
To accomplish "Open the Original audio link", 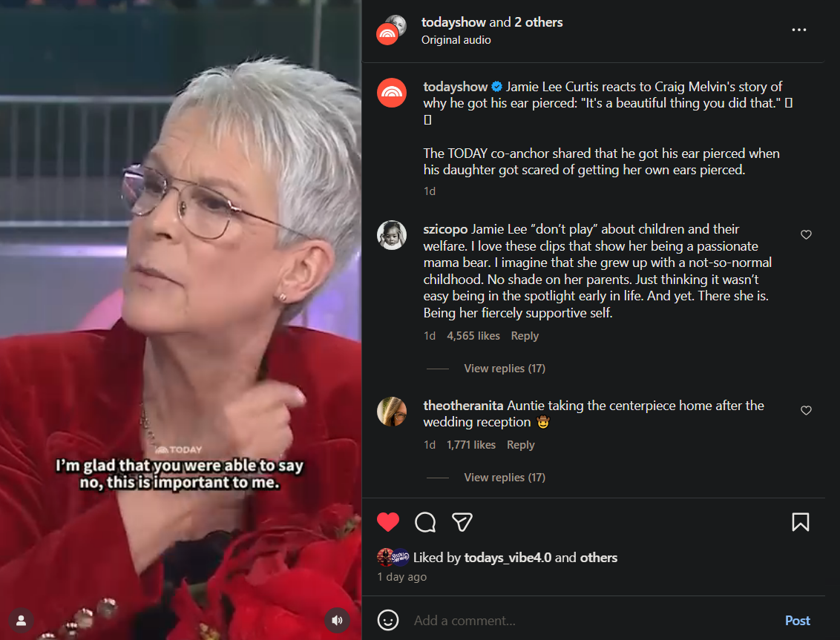I will click(456, 40).
